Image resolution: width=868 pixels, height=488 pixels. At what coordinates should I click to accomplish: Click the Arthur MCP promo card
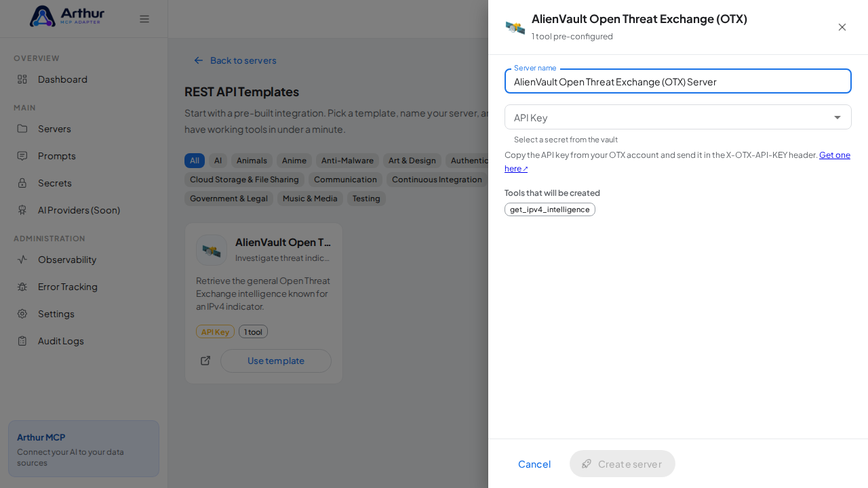[83, 449]
